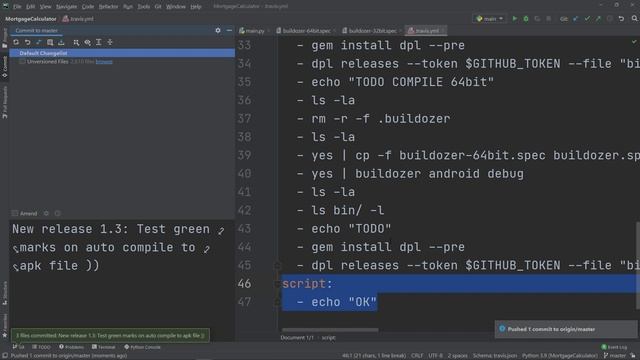The width and height of the screenshot is (640, 360).
Task: Open the Terminal tool window button
Action: point(104,347)
